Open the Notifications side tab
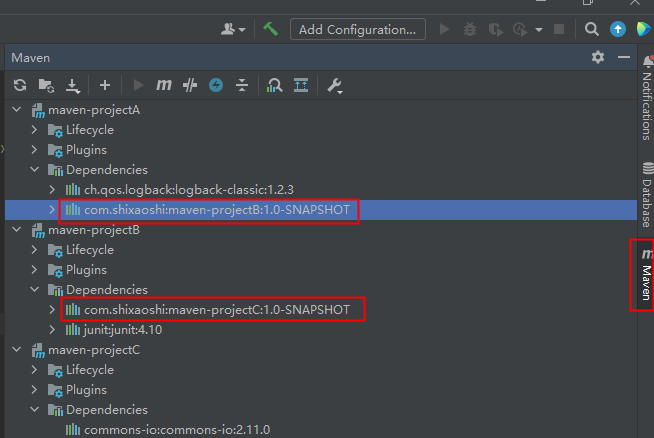This screenshot has height=438, width=654. (x=646, y=98)
